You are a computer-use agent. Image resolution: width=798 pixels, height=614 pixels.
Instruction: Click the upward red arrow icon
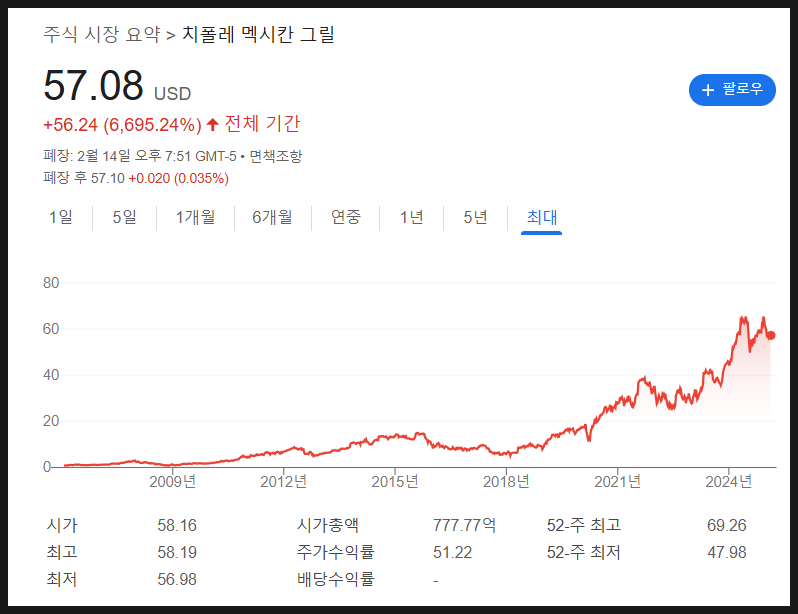tap(213, 124)
